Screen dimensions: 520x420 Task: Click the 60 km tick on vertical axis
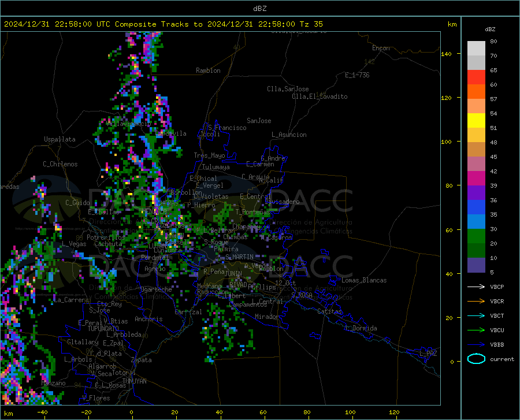(x=449, y=230)
